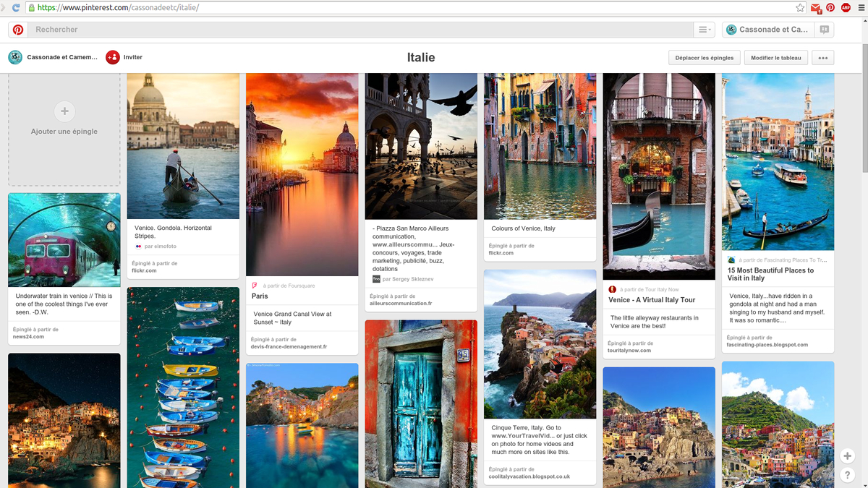Open 15 Most Beautiful Places to Visit title

coord(770,274)
